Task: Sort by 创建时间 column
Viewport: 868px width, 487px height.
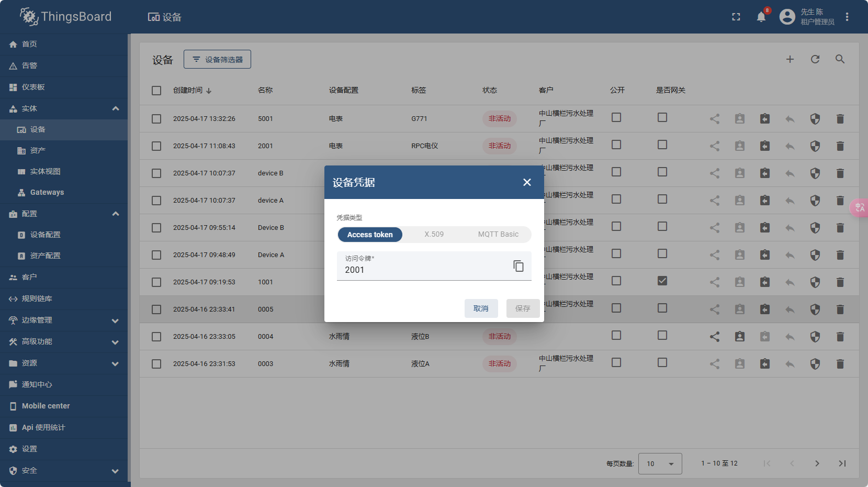Action: coord(192,90)
